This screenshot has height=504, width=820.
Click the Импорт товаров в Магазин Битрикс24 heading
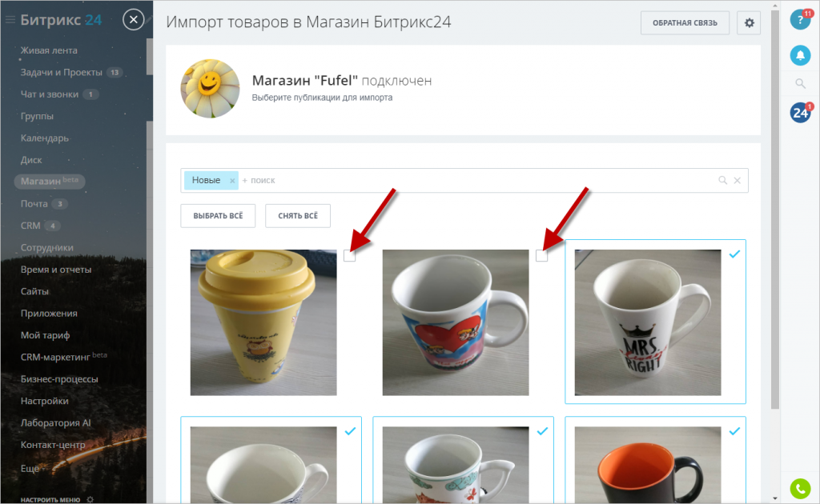point(308,22)
